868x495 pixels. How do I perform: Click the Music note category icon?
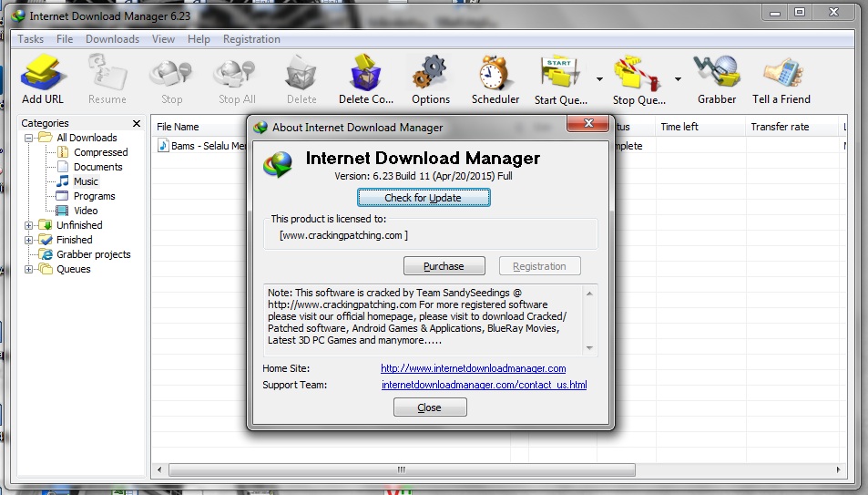tap(63, 180)
